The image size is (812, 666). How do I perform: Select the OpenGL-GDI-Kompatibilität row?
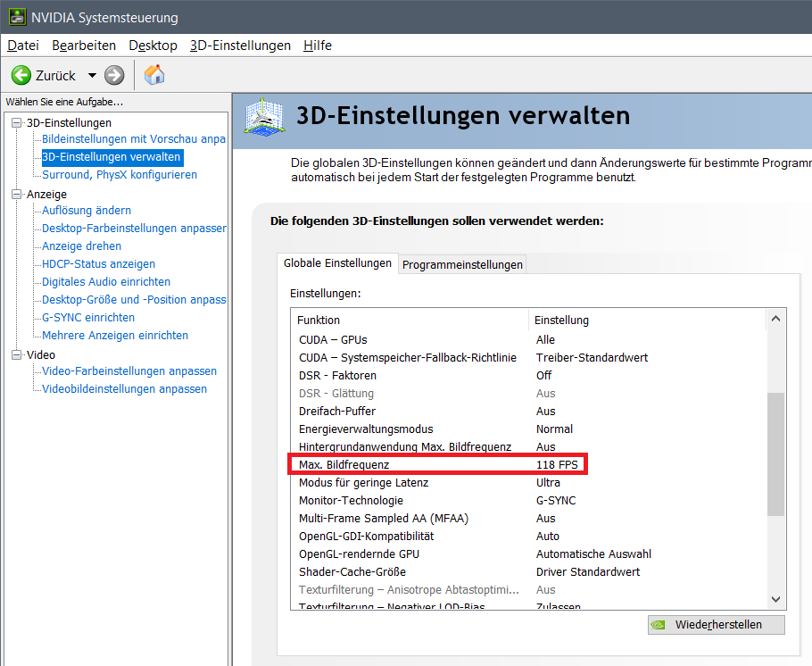(528, 537)
